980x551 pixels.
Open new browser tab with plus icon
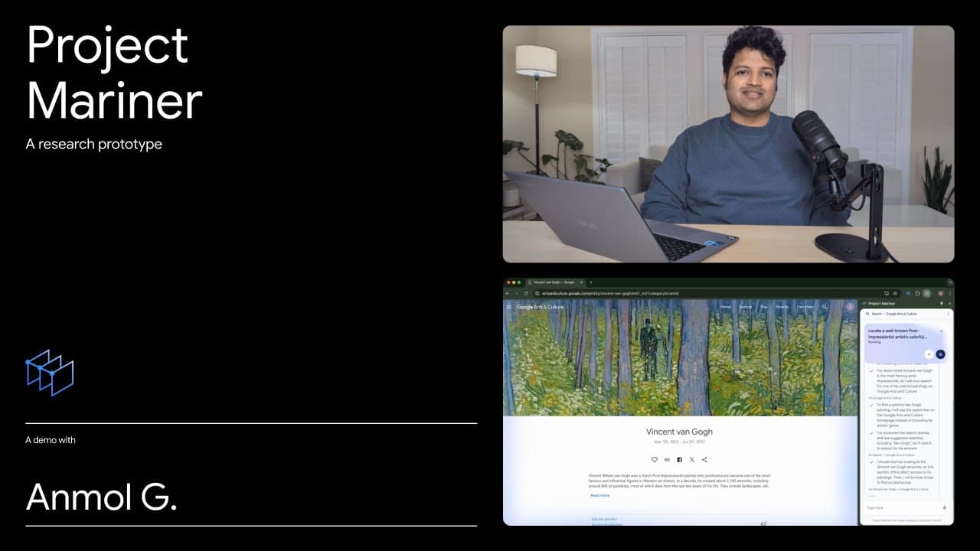(x=590, y=282)
